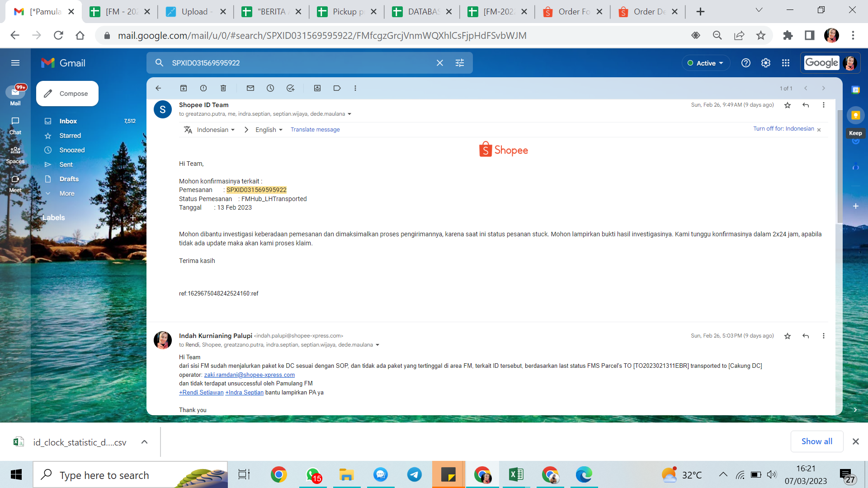Toggle Chrome side panel
This screenshot has width=868, height=488.
click(x=810, y=35)
